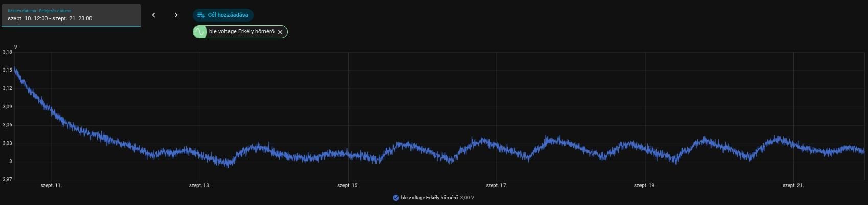Click the Cél hozzáadása button
Viewport: 868px width, 205px height.
(223, 15)
